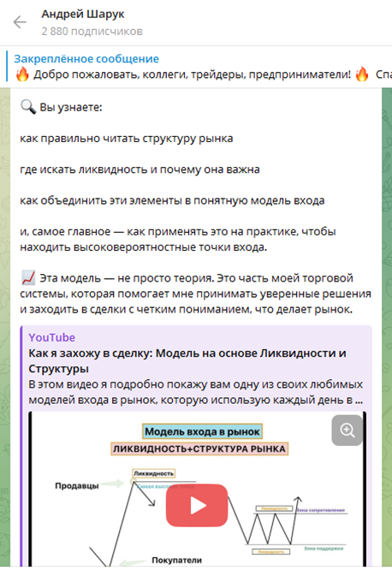
Task: Click the ЛИКВИДНОСТЬ+СТРУКТУРА РЫНКА label in thumbnail
Action: [x=199, y=449]
